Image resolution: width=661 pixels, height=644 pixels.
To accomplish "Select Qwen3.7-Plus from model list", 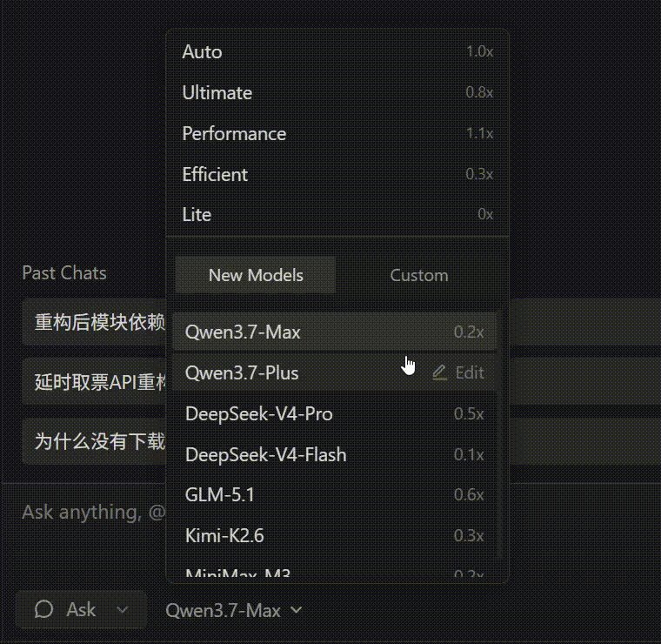I will click(x=334, y=372).
